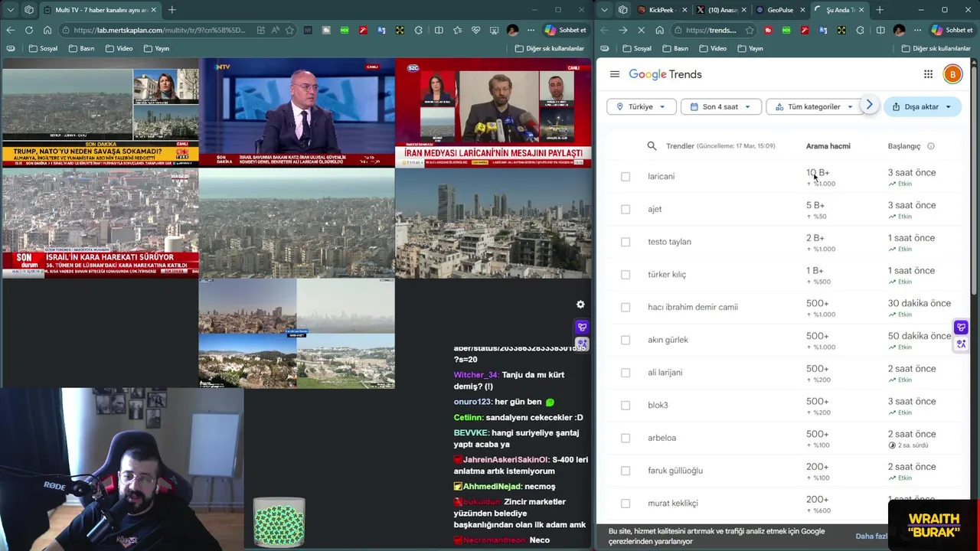The image size is (980, 551).
Task: Open the Sosyal bookmarks folder in Multi TV window
Action: click(43, 48)
